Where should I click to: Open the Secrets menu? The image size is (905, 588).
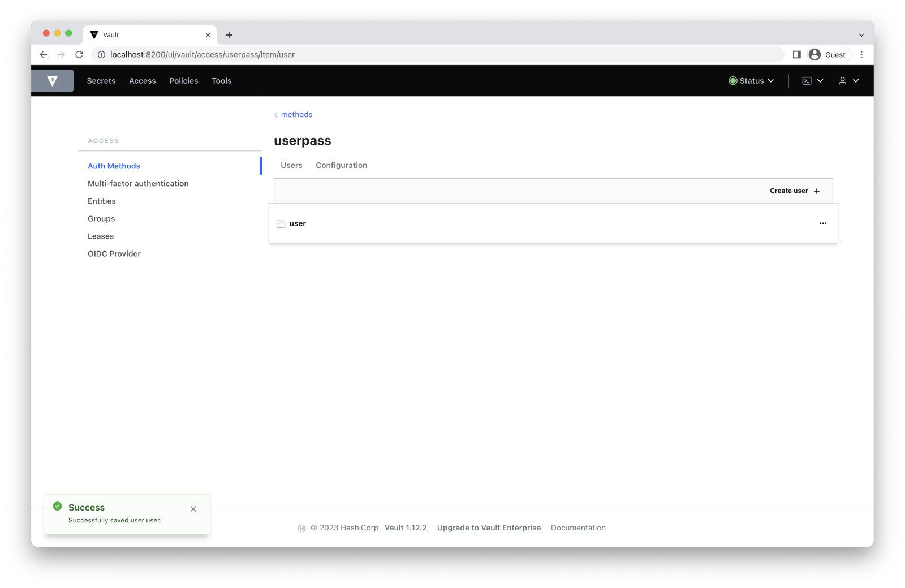click(101, 81)
